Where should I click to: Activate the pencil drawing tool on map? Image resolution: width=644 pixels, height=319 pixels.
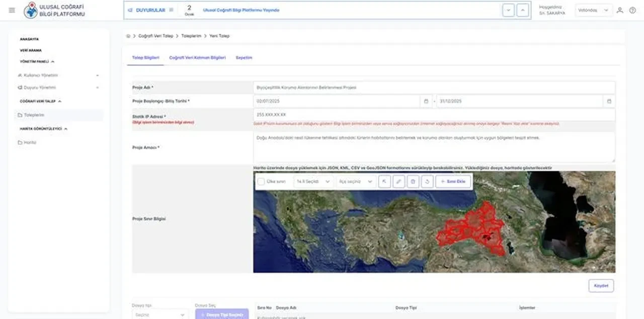click(398, 181)
